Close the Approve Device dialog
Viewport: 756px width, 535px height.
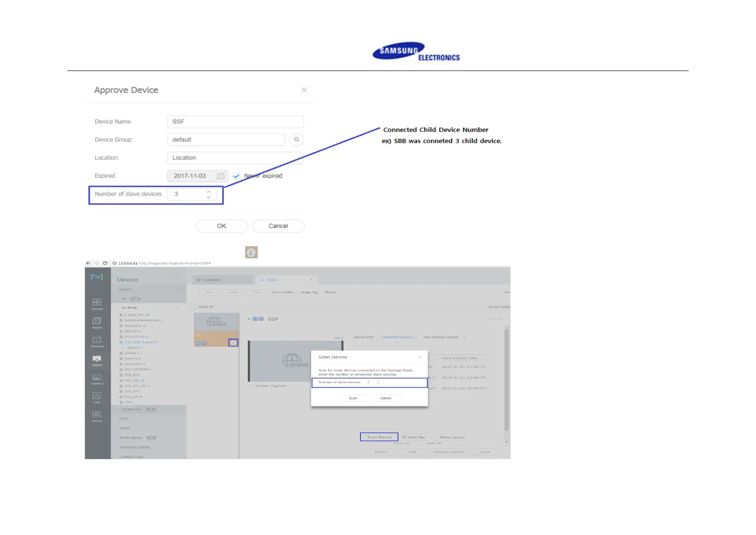point(304,90)
